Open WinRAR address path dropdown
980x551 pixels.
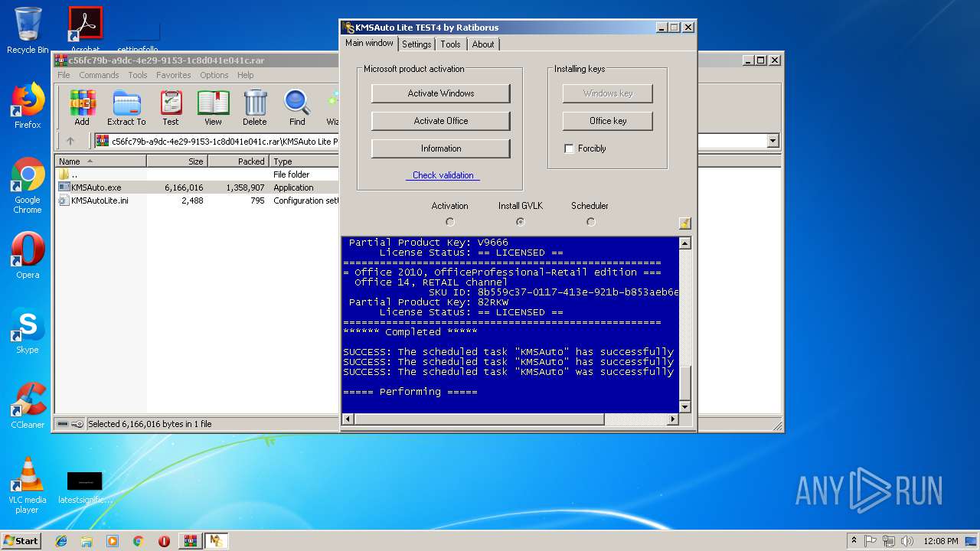point(773,141)
